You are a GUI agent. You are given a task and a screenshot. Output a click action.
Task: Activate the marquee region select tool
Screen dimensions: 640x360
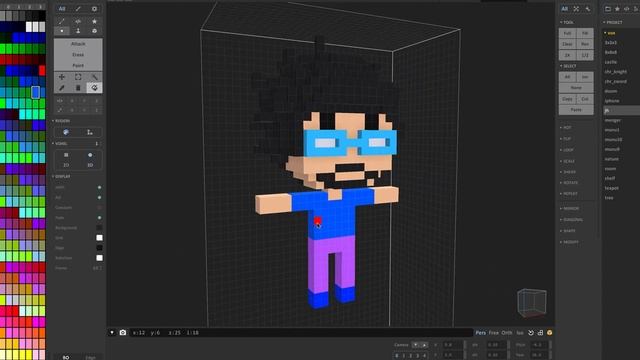click(x=78, y=77)
